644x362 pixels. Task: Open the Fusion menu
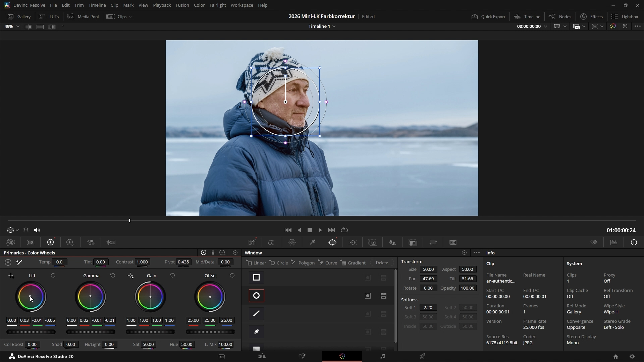[182, 5]
